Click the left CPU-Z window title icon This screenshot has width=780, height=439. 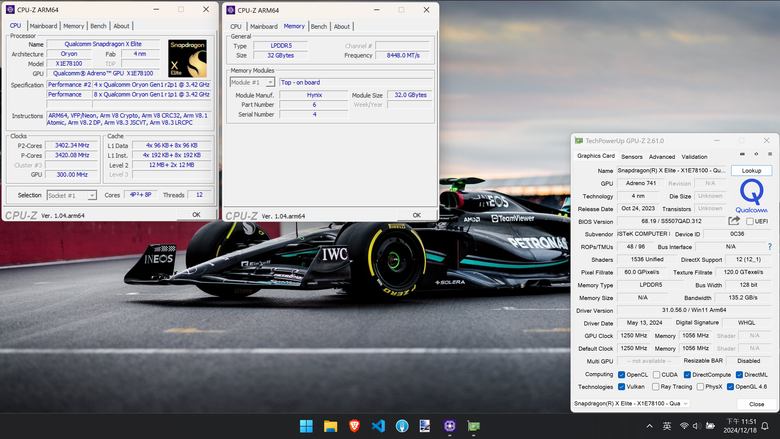(x=10, y=9)
